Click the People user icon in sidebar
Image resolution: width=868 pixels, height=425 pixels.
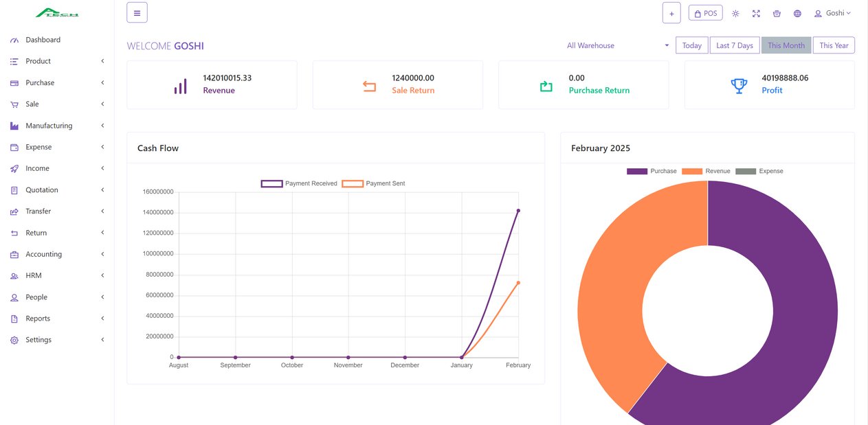[14, 297]
